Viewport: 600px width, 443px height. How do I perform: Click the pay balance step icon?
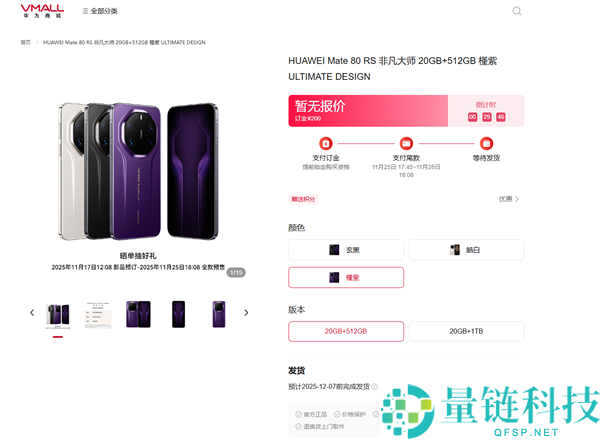pyautogui.click(x=406, y=143)
